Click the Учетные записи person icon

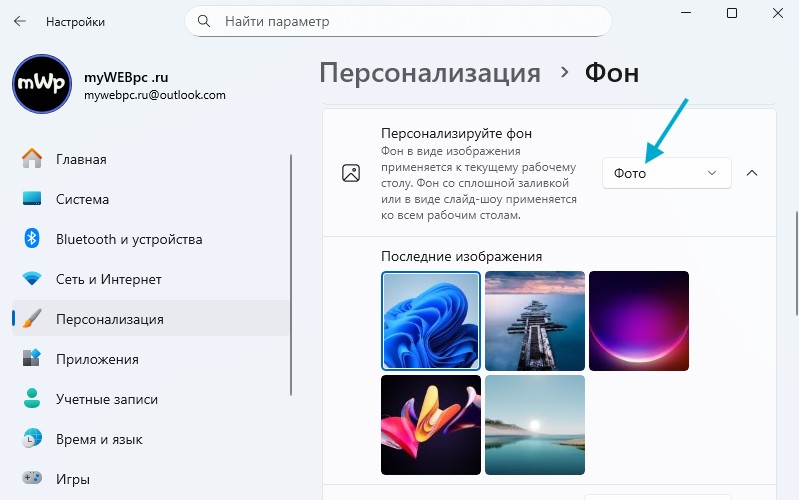[32, 398]
